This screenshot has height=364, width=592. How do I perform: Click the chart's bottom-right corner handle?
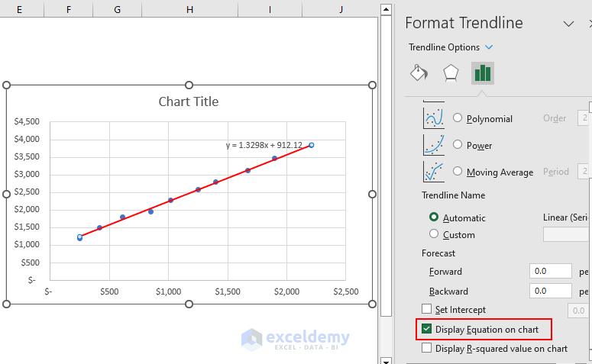372,304
